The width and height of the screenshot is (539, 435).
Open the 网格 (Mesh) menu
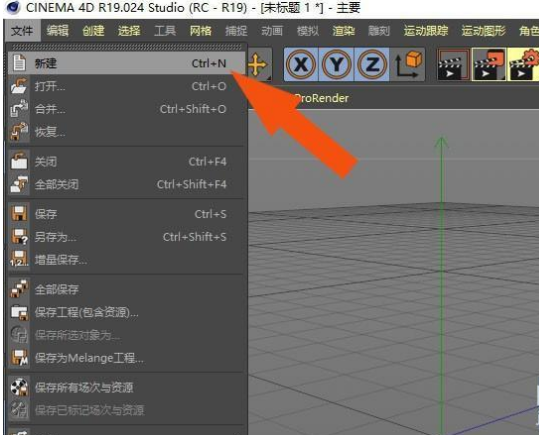[200, 31]
